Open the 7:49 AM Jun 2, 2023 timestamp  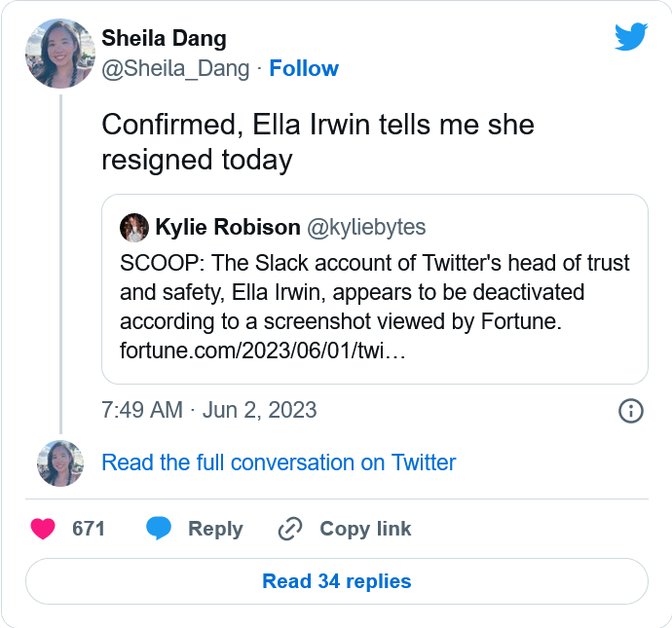[x=209, y=410]
